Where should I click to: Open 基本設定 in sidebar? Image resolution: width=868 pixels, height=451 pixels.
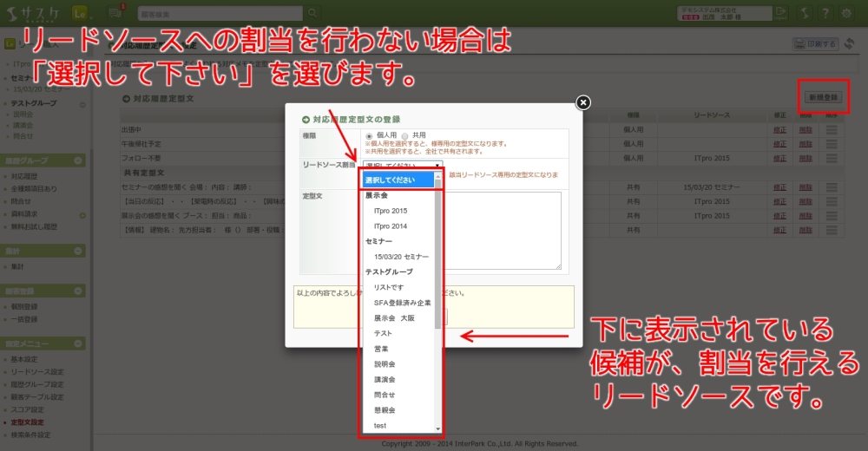click(24, 359)
